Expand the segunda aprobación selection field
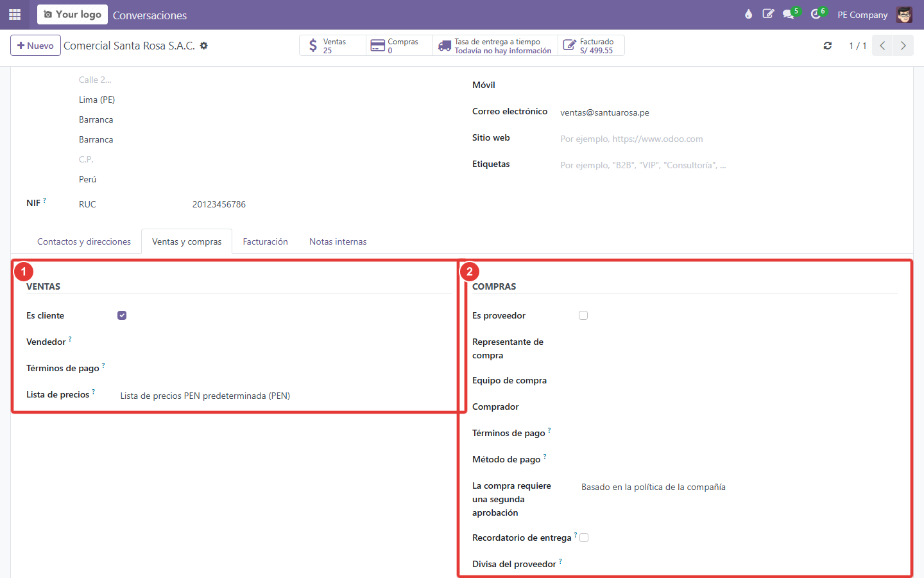The height and width of the screenshot is (578, 924). (x=738, y=487)
